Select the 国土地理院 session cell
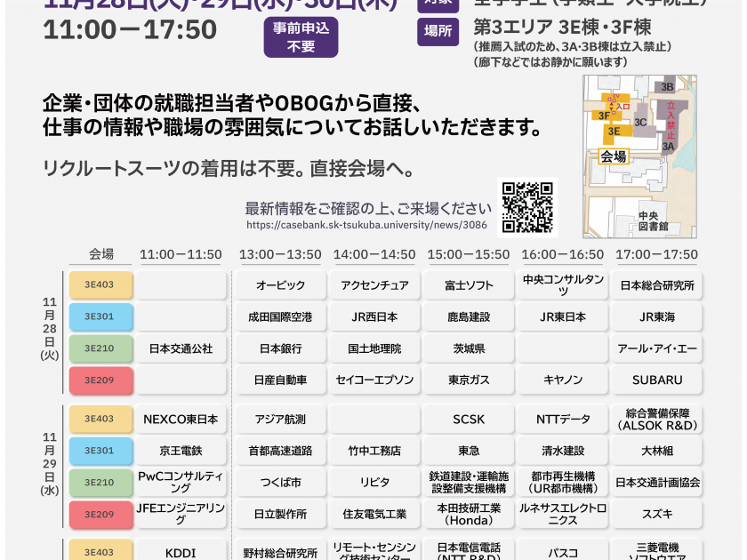 (374, 348)
